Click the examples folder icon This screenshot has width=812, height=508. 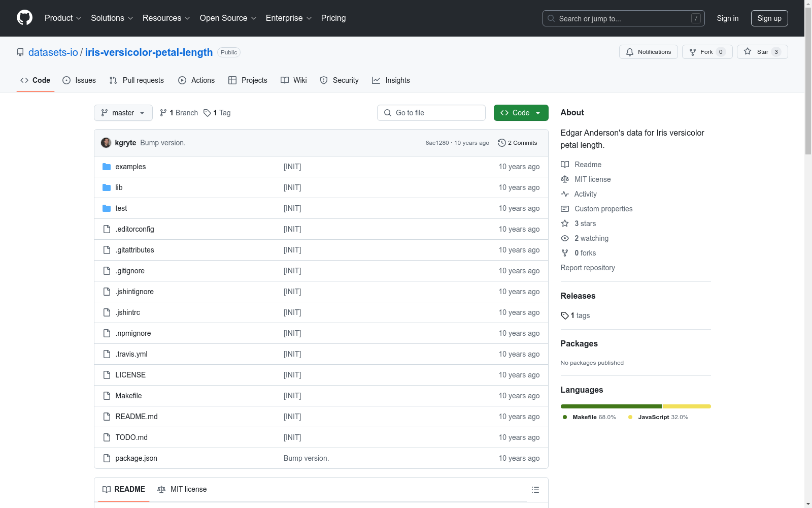[107, 167]
